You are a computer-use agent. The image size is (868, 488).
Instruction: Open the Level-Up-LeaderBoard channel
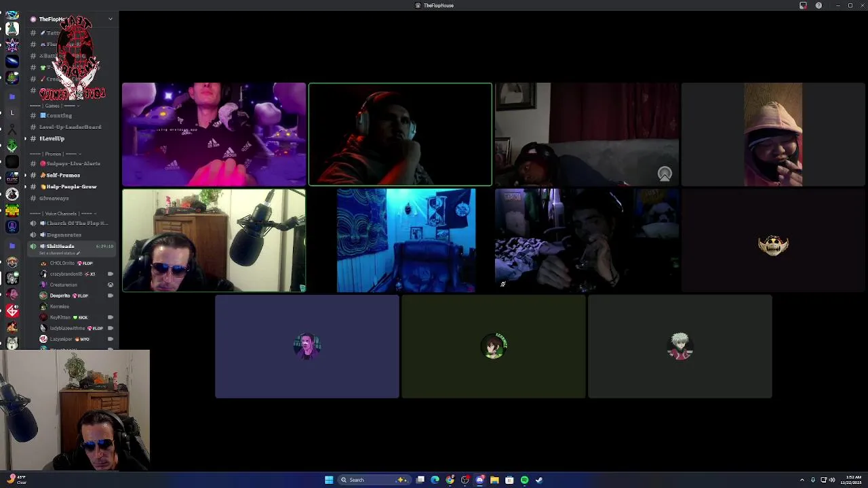tap(71, 127)
